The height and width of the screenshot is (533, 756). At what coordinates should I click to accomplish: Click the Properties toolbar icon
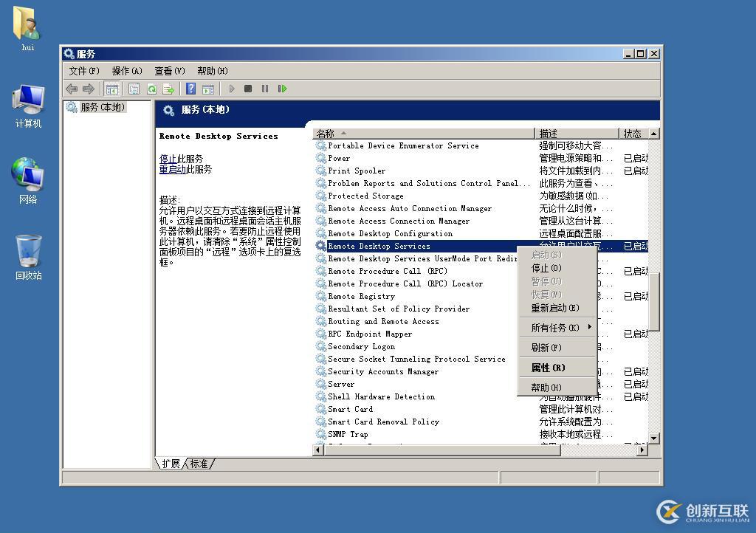coord(134,89)
